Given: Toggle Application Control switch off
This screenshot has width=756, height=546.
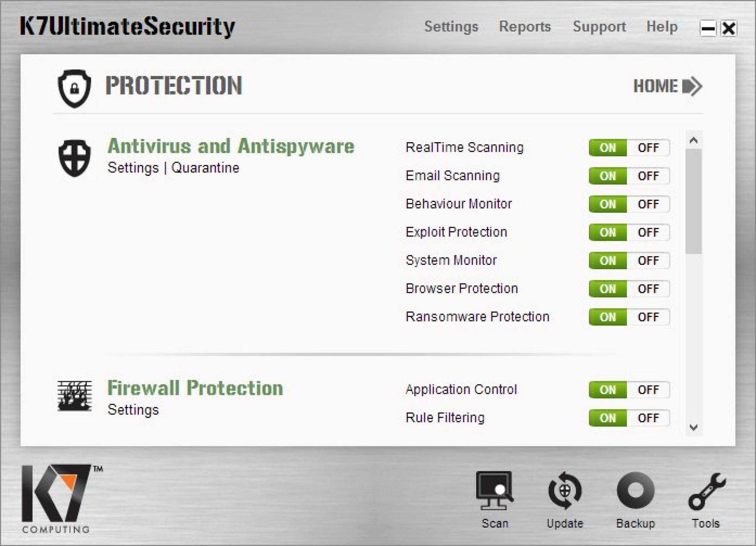Looking at the screenshot, I should (x=648, y=390).
